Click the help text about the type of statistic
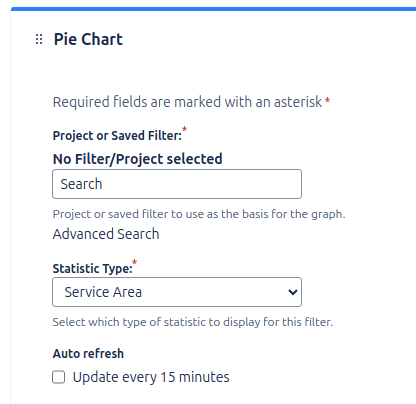The height and width of the screenshot is (404, 416). (193, 322)
